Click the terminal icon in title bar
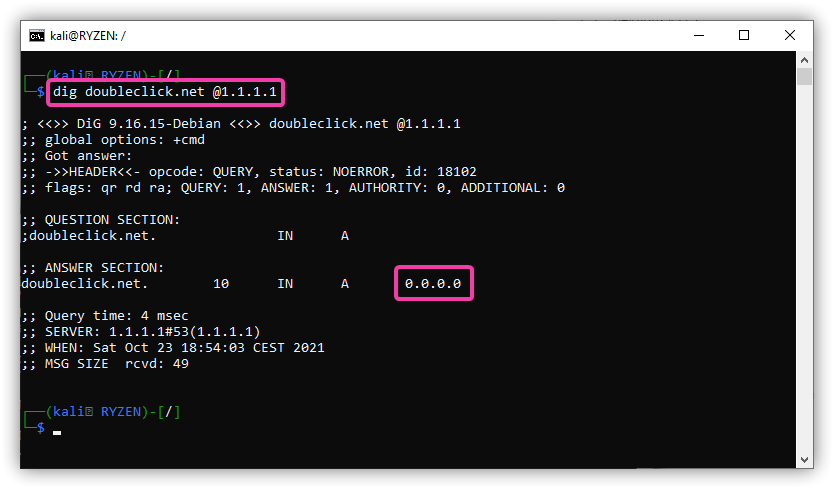The image size is (834, 489). pyautogui.click(x=37, y=36)
